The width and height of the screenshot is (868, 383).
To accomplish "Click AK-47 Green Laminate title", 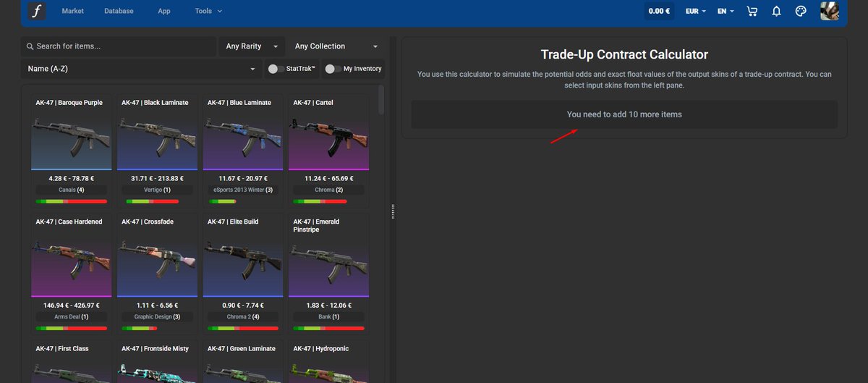I will [x=242, y=349].
